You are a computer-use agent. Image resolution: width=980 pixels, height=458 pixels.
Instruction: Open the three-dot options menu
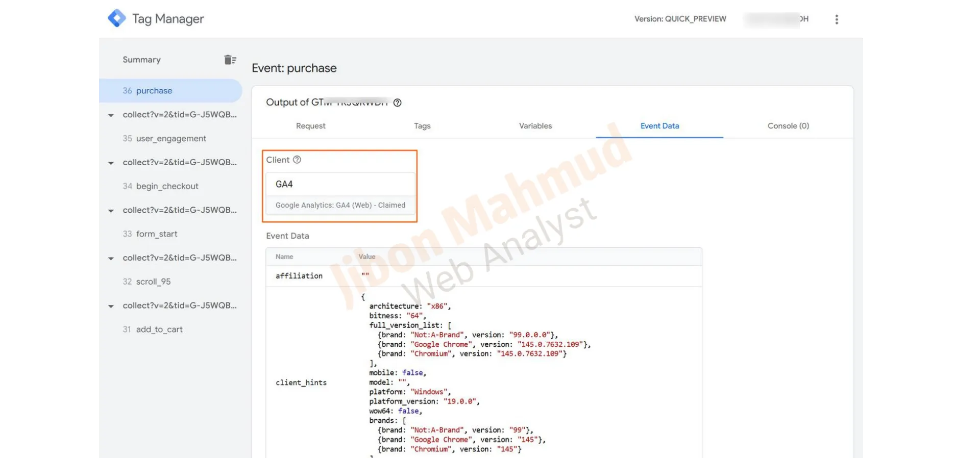836,19
